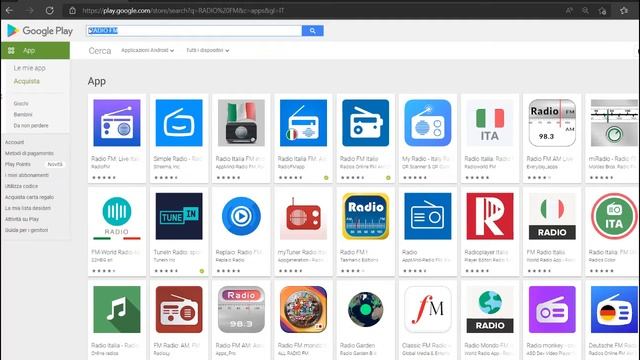Open Guida per i genitori link
The width and height of the screenshot is (640, 360).
(27, 230)
